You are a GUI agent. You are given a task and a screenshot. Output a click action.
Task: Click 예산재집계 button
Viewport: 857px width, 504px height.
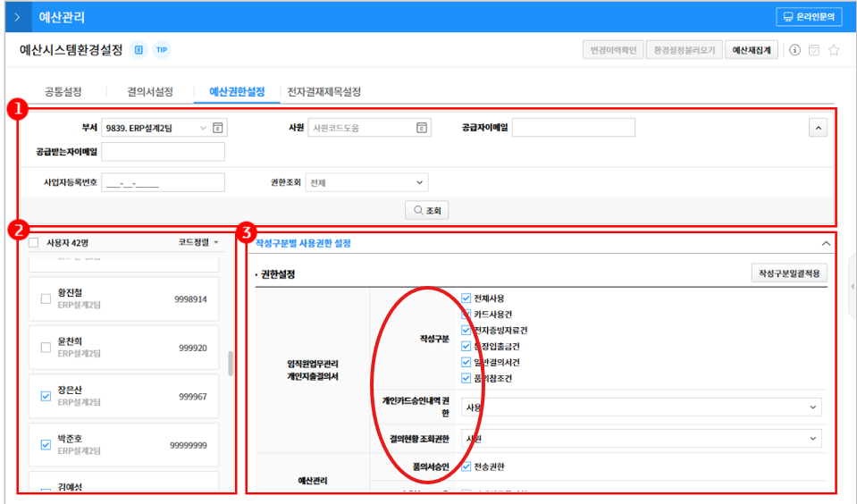coord(752,50)
